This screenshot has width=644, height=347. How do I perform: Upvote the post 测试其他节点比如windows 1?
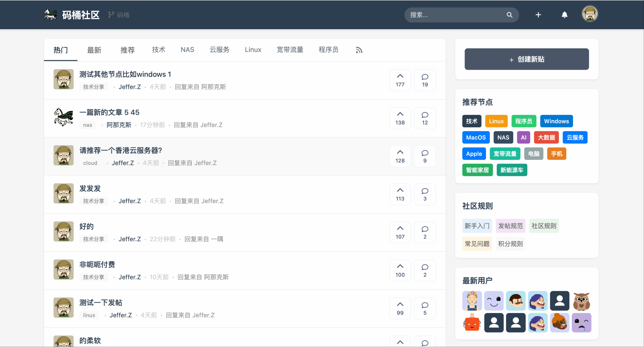pyautogui.click(x=400, y=80)
